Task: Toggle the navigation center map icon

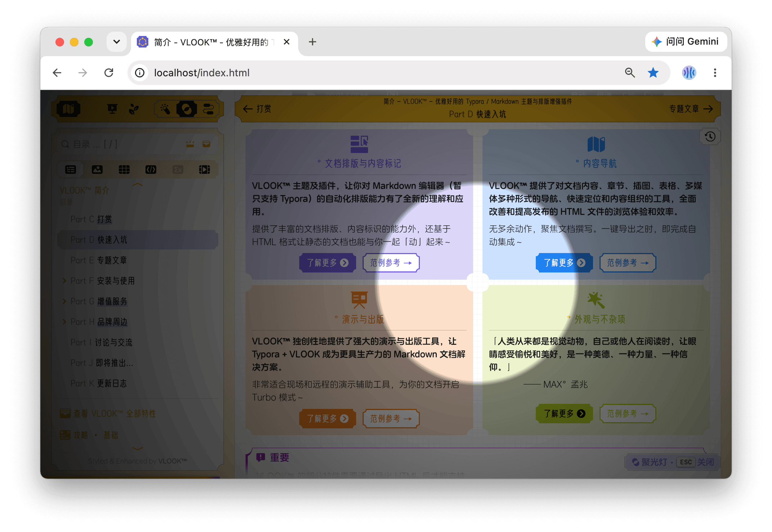Action: pyautogui.click(x=68, y=109)
